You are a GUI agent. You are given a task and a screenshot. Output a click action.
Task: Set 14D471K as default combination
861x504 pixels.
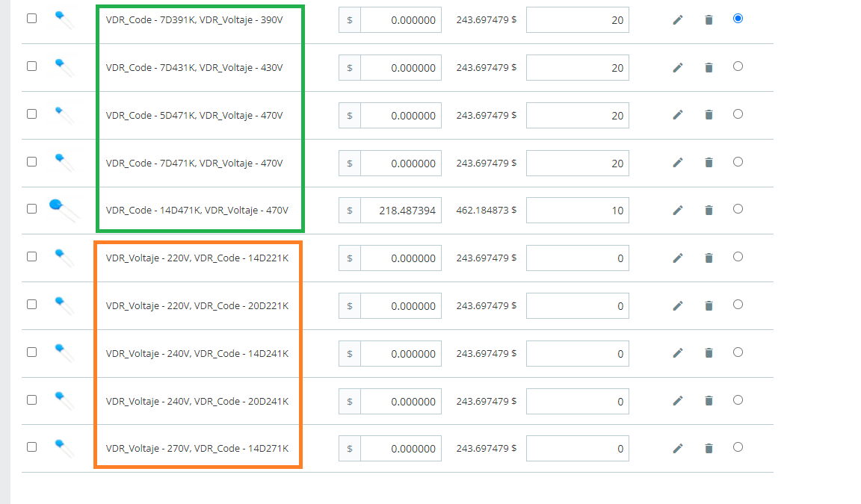[x=738, y=208]
